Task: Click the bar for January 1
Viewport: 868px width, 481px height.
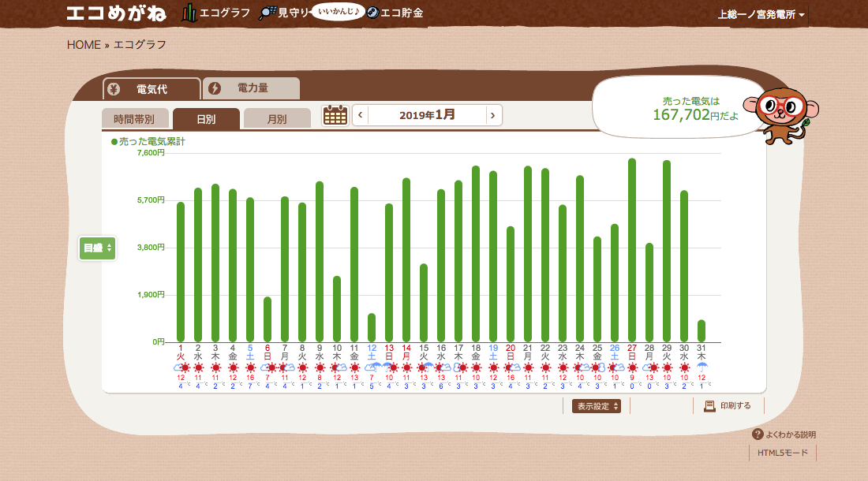Action: pyautogui.click(x=181, y=272)
